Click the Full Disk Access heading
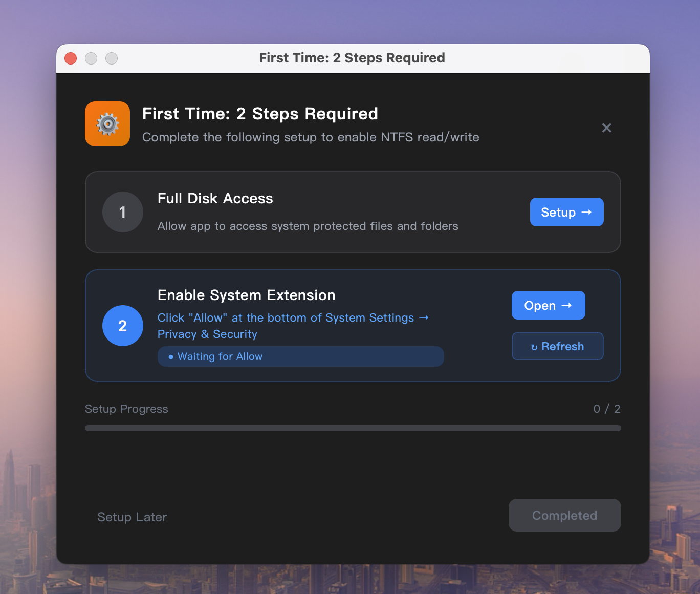The width and height of the screenshot is (700, 594). point(215,199)
